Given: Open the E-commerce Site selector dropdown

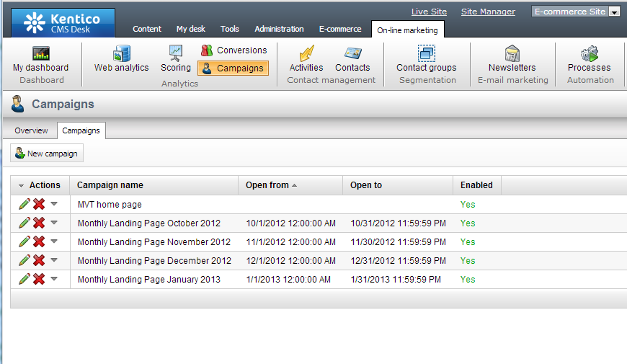Looking at the screenshot, I should click(615, 12).
